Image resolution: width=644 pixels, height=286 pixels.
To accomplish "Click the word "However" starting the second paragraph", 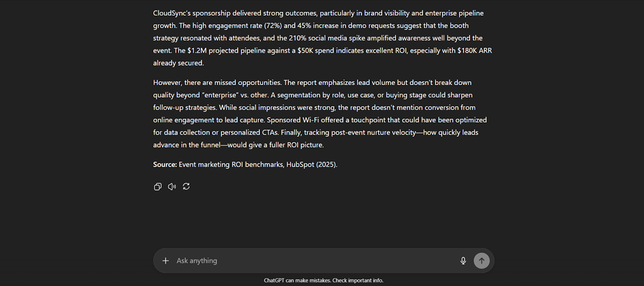I will (168, 83).
